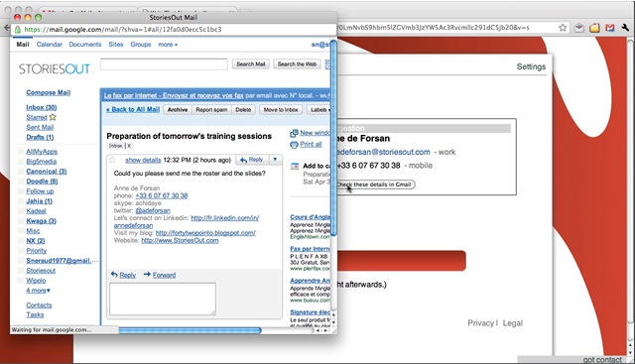Click the Archive button
Image resolution: width=635 pixels, height=364 pixels.
click(178, 110)
